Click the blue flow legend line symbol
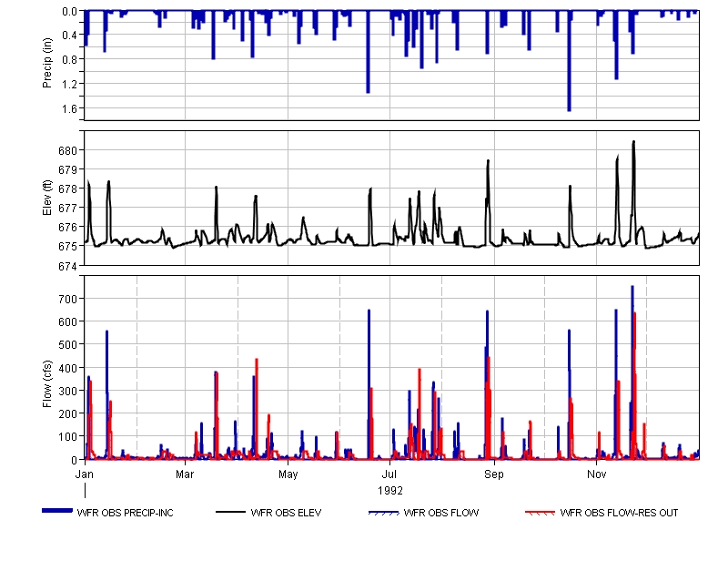The width and height of the screenshot is (728, 571). coord(383,513)
